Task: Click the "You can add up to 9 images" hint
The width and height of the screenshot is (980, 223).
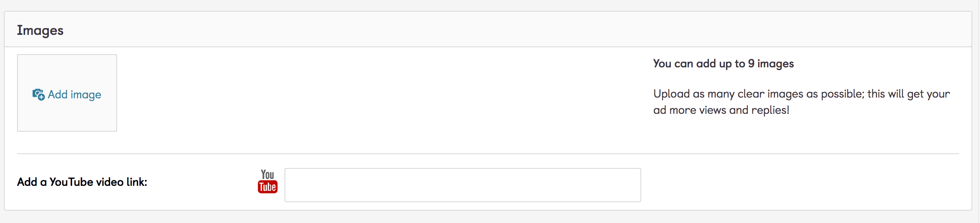Action: [x=723, y=63]
